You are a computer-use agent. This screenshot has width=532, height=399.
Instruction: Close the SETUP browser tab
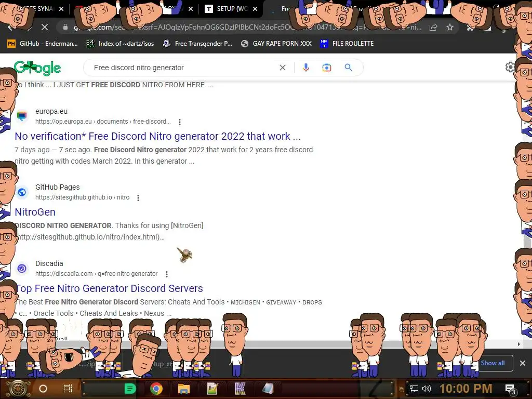pos(255,9)
